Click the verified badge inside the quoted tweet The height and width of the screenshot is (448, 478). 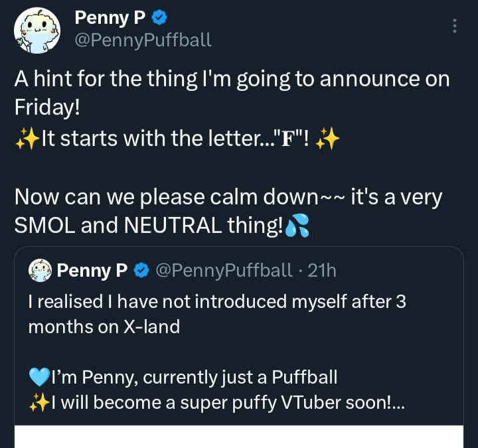coord(141,270)
